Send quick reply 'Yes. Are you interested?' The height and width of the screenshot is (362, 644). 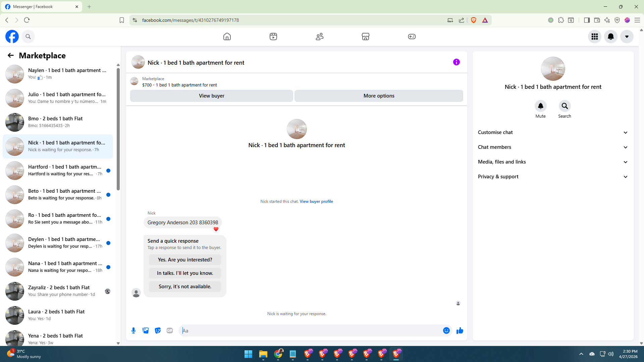tap(185, 260)
